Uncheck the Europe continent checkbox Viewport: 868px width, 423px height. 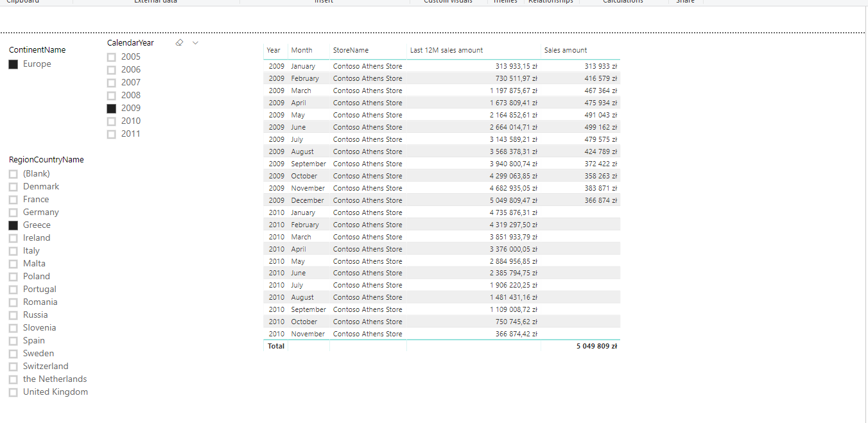coord(13,64)
